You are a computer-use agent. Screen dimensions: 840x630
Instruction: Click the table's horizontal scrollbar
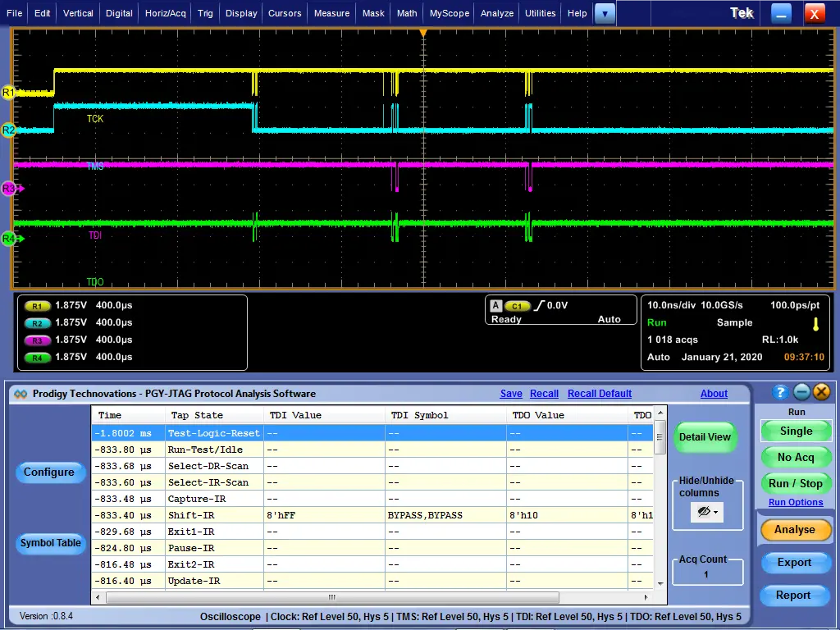pyautogui.click(x=332, y=597)
